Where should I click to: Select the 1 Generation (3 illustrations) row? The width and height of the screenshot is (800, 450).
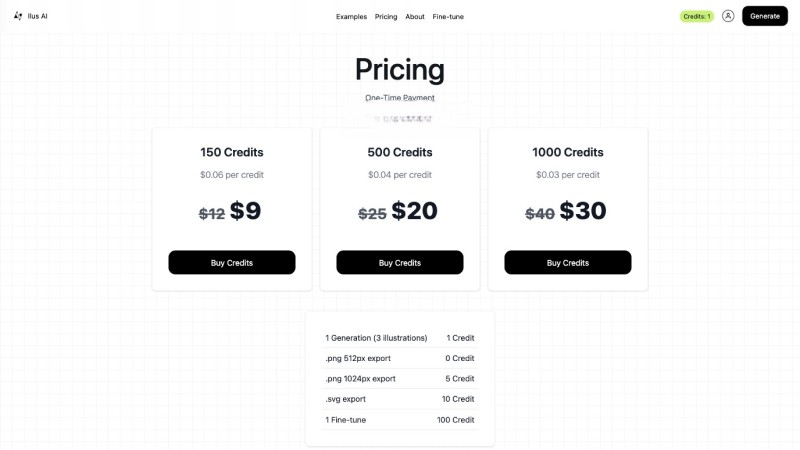[399, 338]
